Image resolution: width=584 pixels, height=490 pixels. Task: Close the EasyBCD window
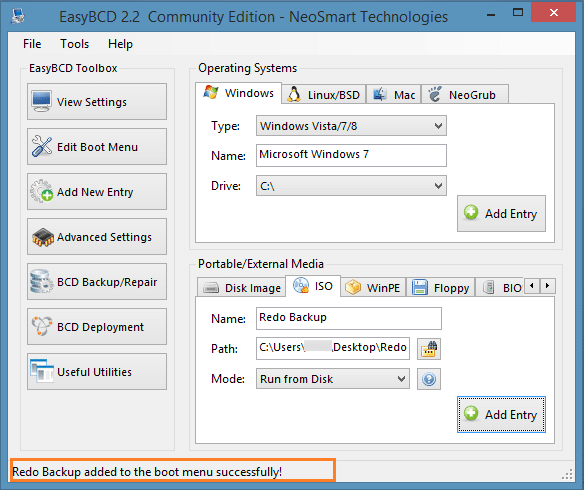click(554, 13)
